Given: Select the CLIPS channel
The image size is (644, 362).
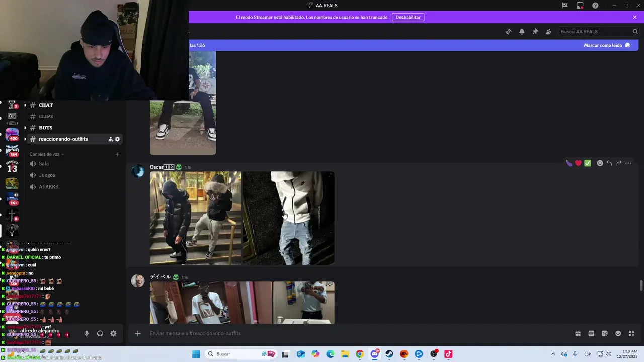Looking at the screenshot, I should click(x=46, y=116).
